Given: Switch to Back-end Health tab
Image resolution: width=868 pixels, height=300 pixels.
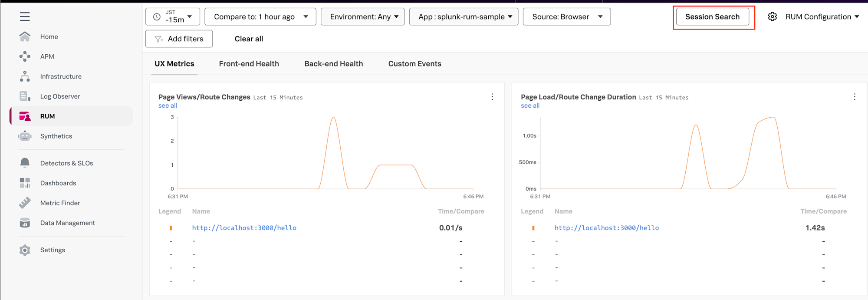Looking at the screenshot, I should [333, 63].
